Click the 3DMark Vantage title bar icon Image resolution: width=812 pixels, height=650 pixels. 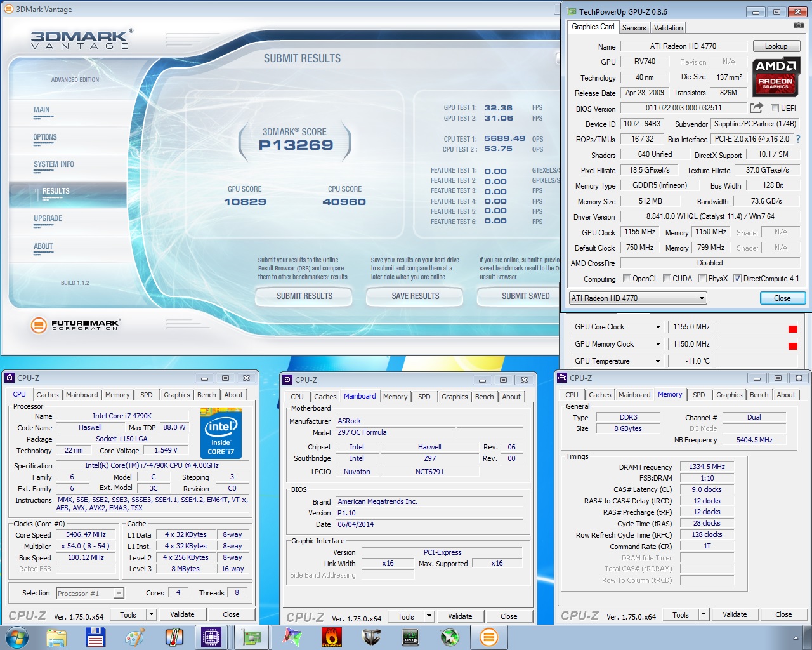9,10
